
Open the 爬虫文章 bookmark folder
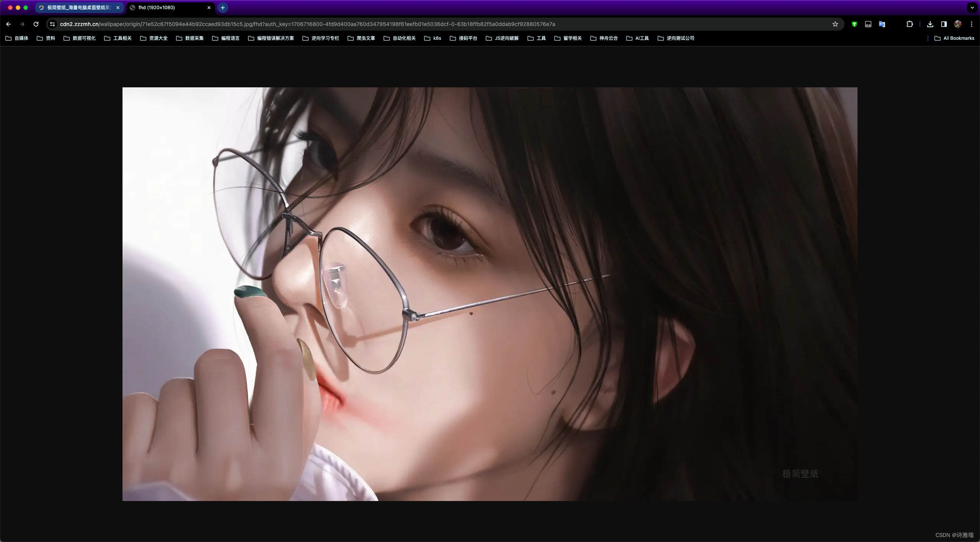[361, 38]
